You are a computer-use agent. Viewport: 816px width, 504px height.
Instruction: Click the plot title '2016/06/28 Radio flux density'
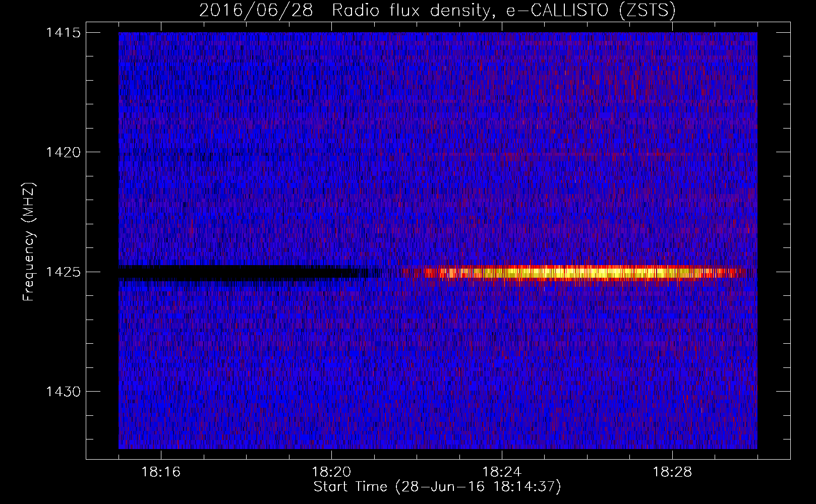437,11
